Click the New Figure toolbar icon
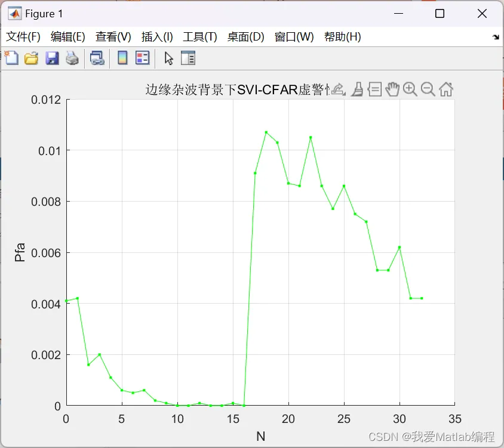Image resolution: width=504 pixels, height=448 pixels. tap(11, 58)
